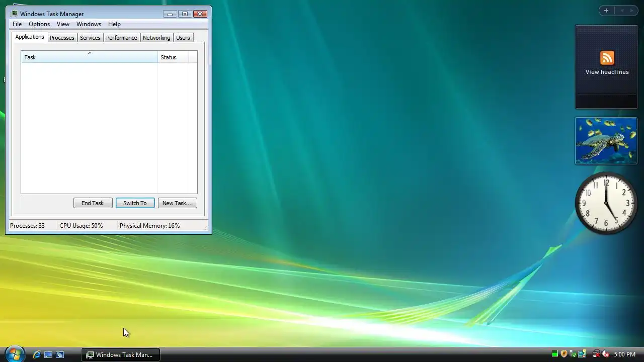Screen dimensions: 644x362
Task: Click the muted volume tray icon
Action: coord(605,354)
